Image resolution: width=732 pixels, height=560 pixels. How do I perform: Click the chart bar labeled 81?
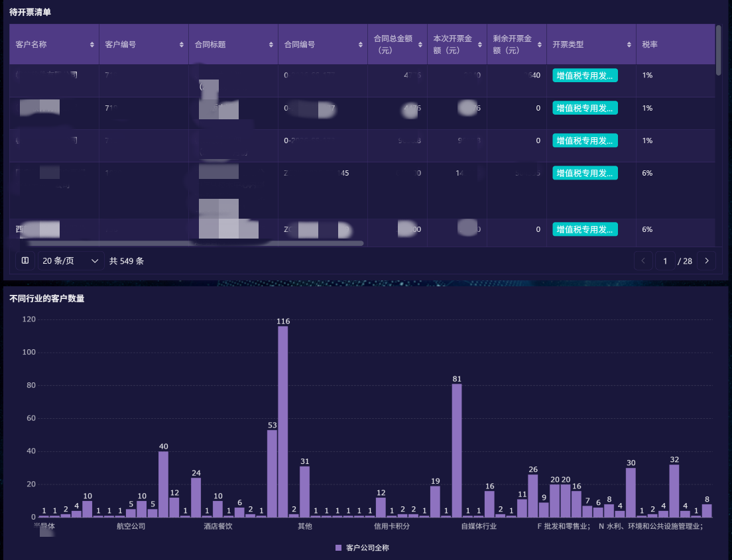click(457, 451)
